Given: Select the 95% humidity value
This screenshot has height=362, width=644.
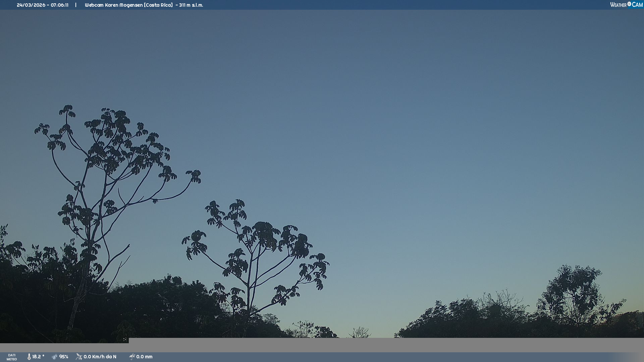Looking at the screenshot, I should point(64,357).
